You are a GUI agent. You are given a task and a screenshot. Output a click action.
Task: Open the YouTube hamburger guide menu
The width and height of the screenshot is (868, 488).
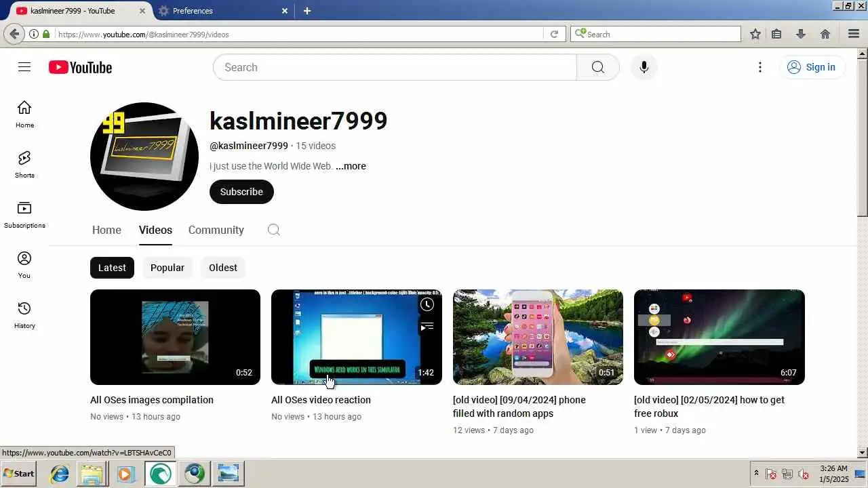24,67
